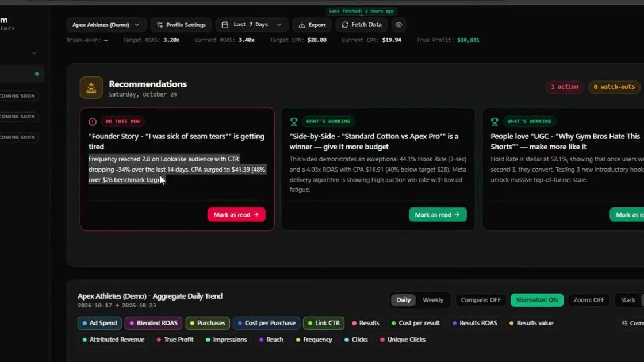The image size is (644, 362).
Task: Click the refresh icon on Fetch Data
Action: click(345, 25)
